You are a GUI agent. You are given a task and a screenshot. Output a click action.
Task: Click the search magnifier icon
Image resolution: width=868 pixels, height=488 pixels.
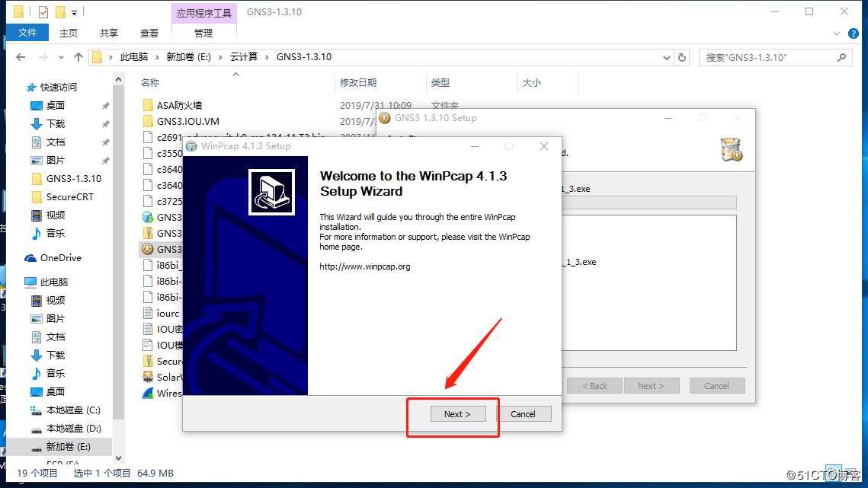[x=841, y=57]
